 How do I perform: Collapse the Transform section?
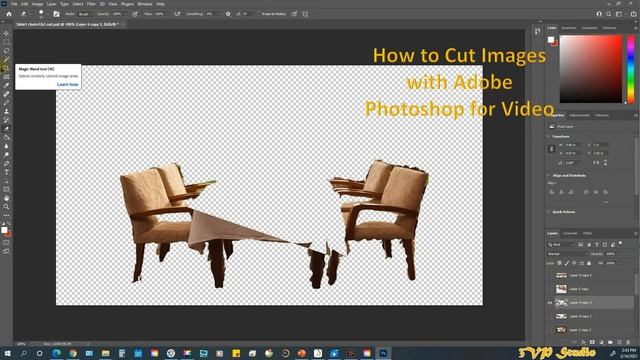(549, 136)
